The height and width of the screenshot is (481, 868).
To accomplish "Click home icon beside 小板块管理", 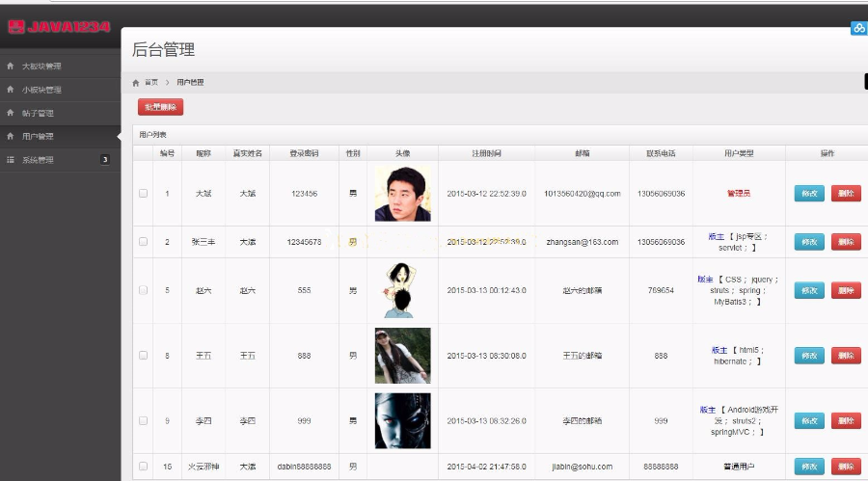I will pyautogui.click(x=10, y=89).
